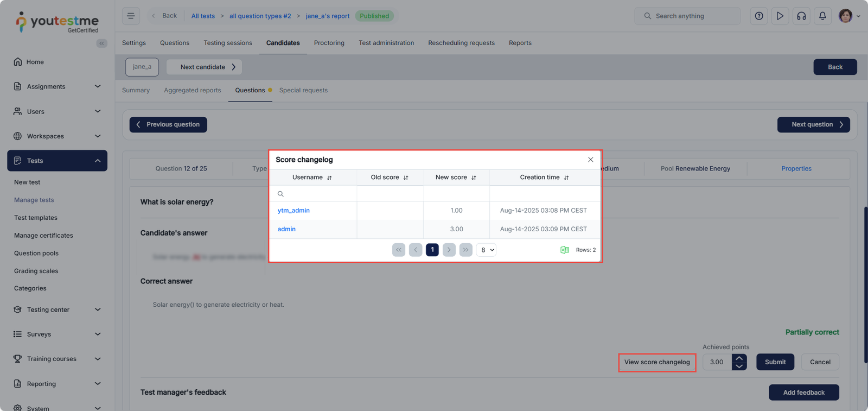
Task: Increase achieved points with up arrow
Action: tap(739, 358)
